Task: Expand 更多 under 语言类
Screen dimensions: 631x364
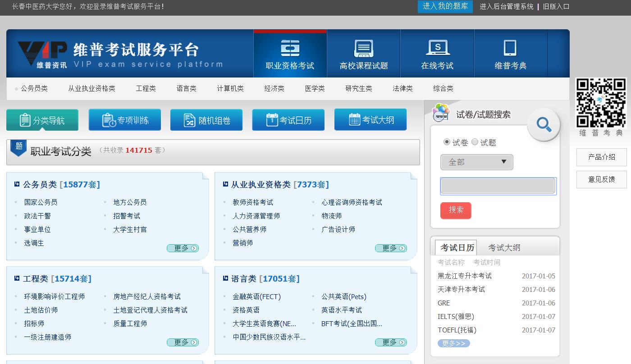Action: pos(391,342)
